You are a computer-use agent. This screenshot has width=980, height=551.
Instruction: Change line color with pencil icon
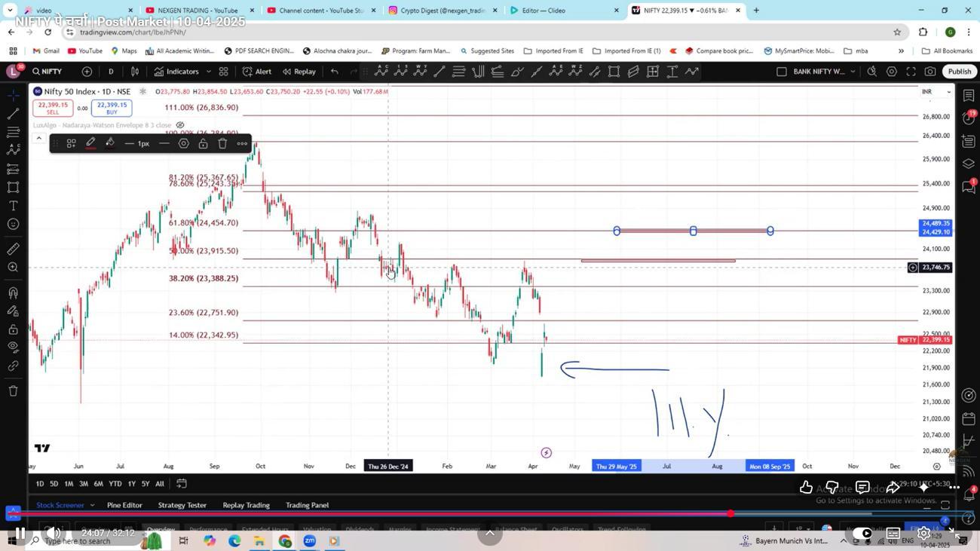(x=90, y=143)
